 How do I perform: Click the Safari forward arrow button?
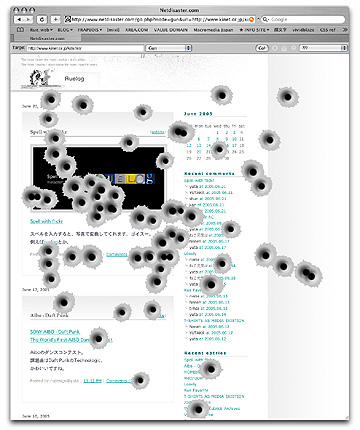click(x=28, y=20)
